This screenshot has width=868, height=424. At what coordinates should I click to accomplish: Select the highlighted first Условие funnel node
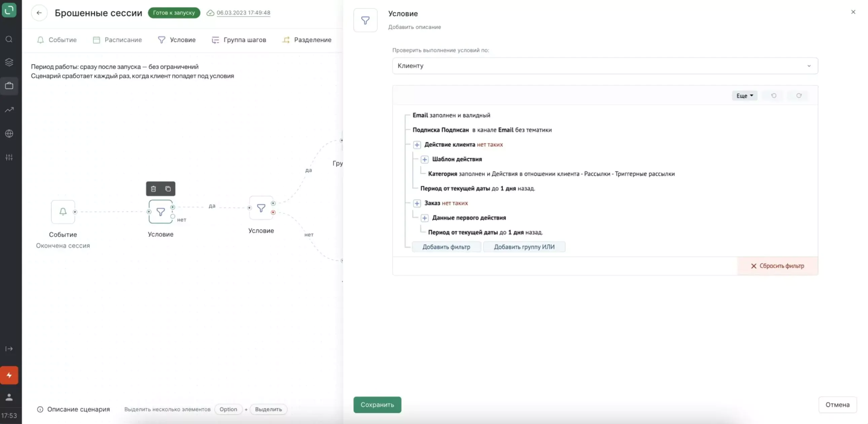coord(161,212)
